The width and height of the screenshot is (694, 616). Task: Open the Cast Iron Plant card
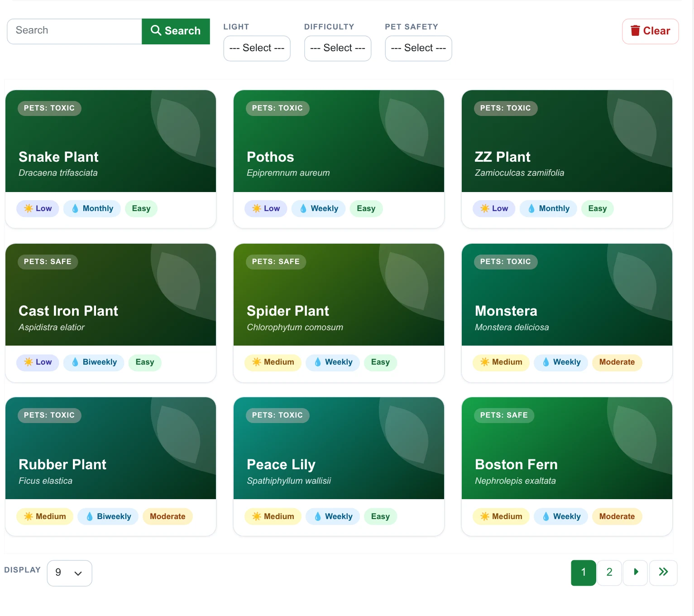[110, 313]
